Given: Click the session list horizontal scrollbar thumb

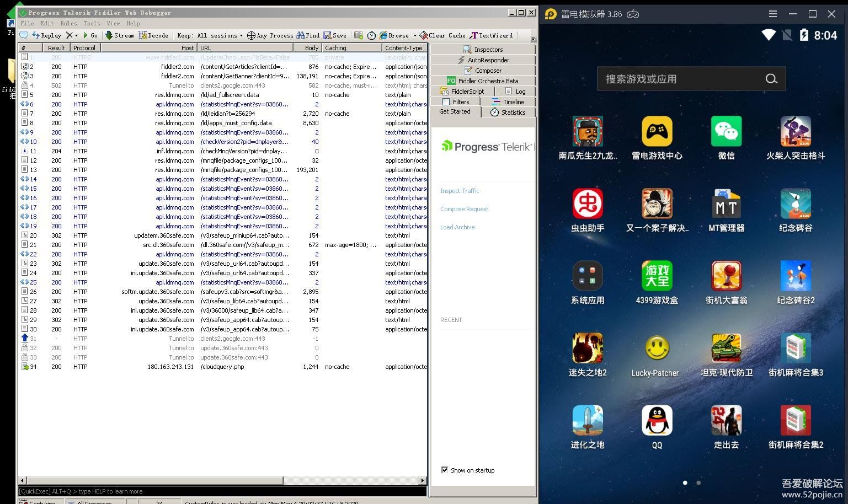Looking at the screenshot, I should (x=154, y=480).
